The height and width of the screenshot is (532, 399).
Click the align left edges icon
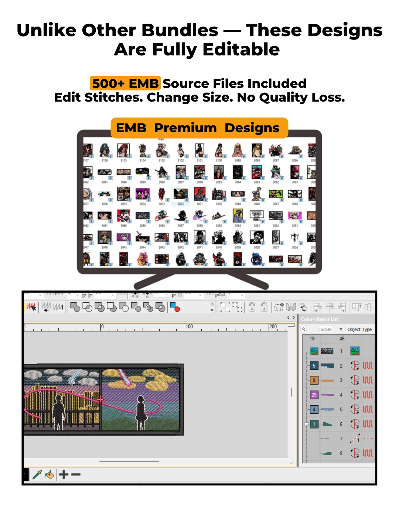point(317,307)
